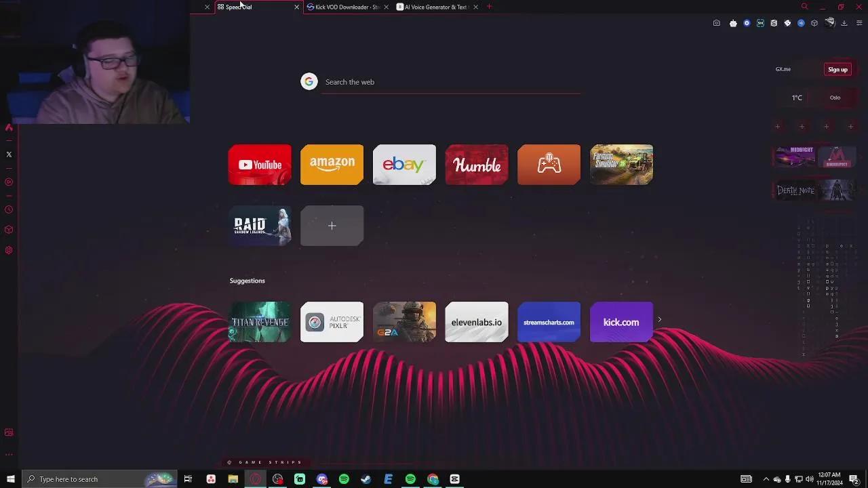
Task: Open the history clock sidebar icon
Action: pos(9,209)
